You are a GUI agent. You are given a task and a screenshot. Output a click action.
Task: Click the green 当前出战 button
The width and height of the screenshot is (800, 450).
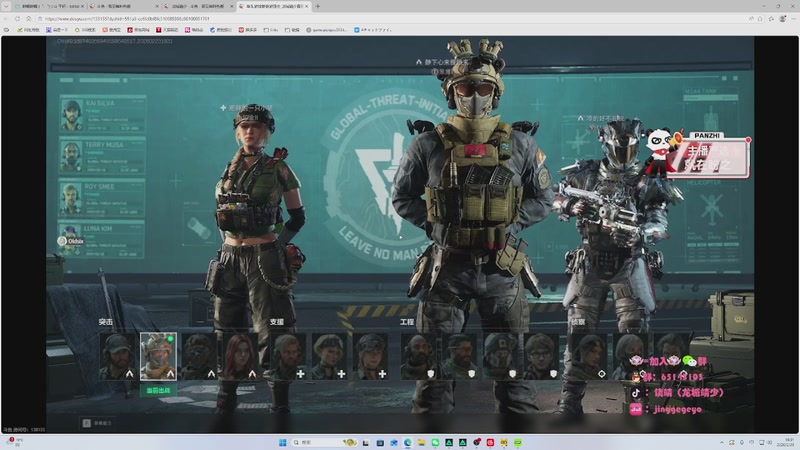click(158, 390)
